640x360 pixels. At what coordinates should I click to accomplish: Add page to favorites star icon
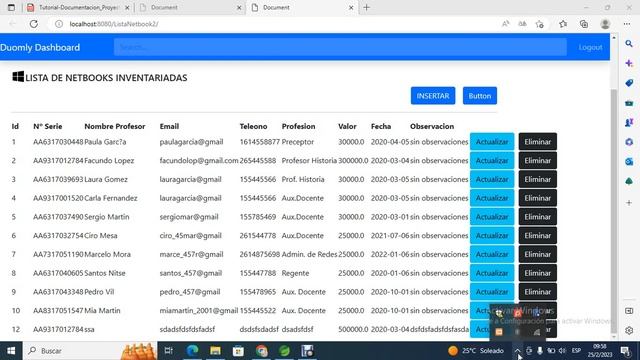540,24
